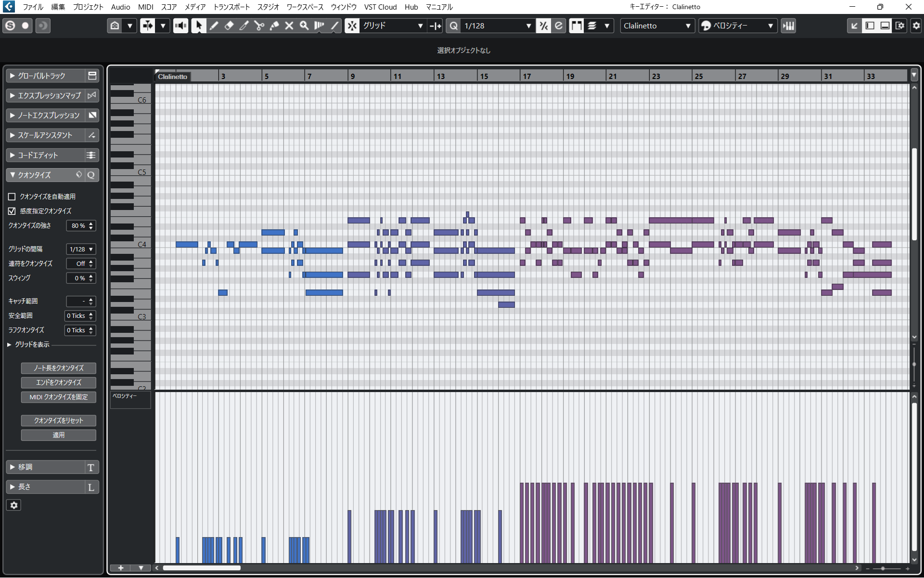Viewport: 924px width, 578px height.
Task: Toggle the Snap on/off button
Action: pyautogui.click(x=352, y=26)
